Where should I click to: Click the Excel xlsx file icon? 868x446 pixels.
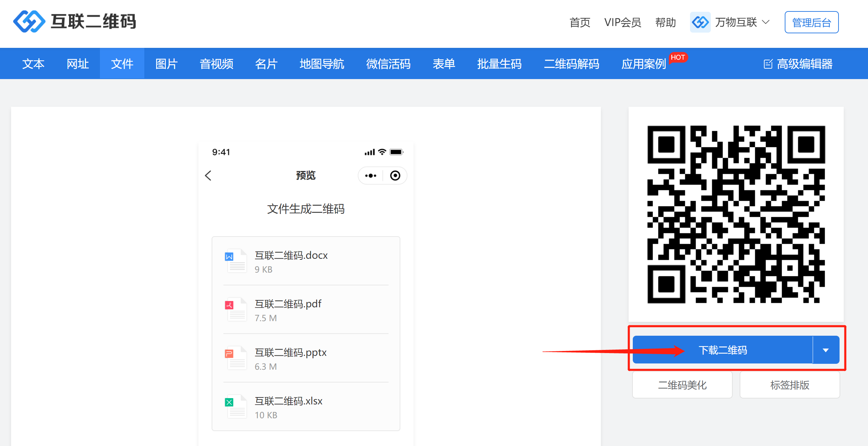click(236, 407)
